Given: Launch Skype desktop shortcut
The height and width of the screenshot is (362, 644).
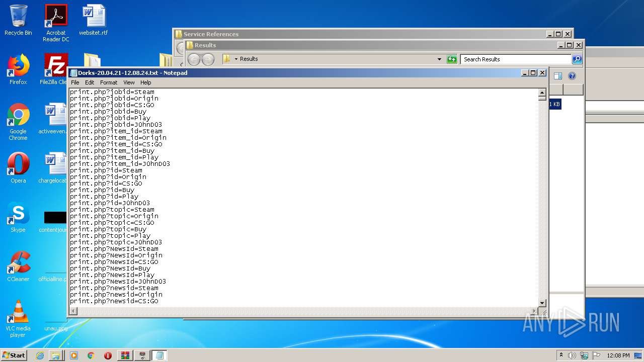Looking at the screenshot, I should (x=18, y=217).
